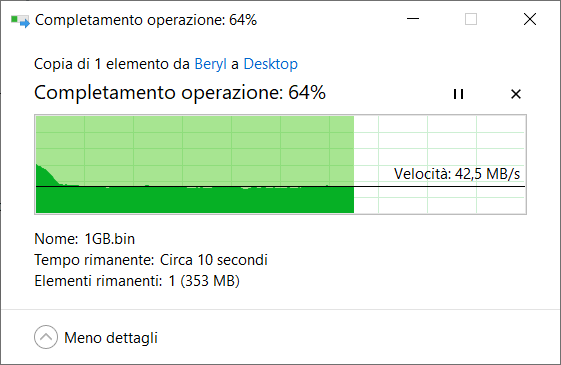Close the copy dialog window
Screen dimensions: 561x365
530,19
